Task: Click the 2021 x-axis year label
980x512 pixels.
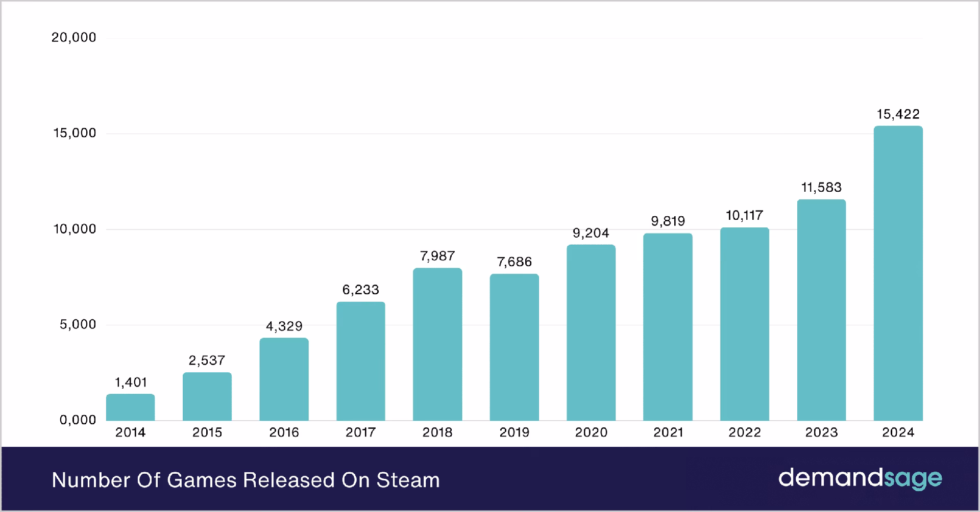Action: click(668, 432)
